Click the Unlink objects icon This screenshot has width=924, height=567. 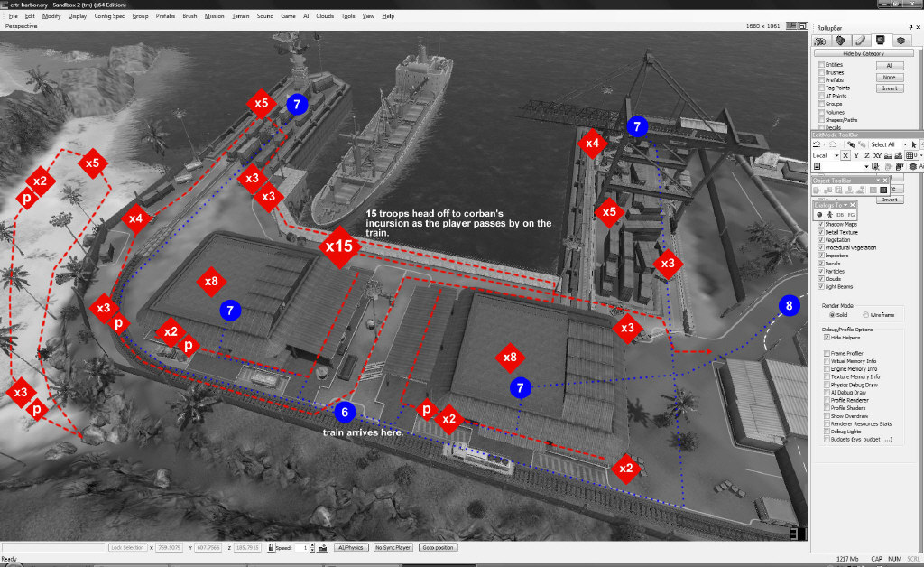pyautogui.click(x=862, y=144)
